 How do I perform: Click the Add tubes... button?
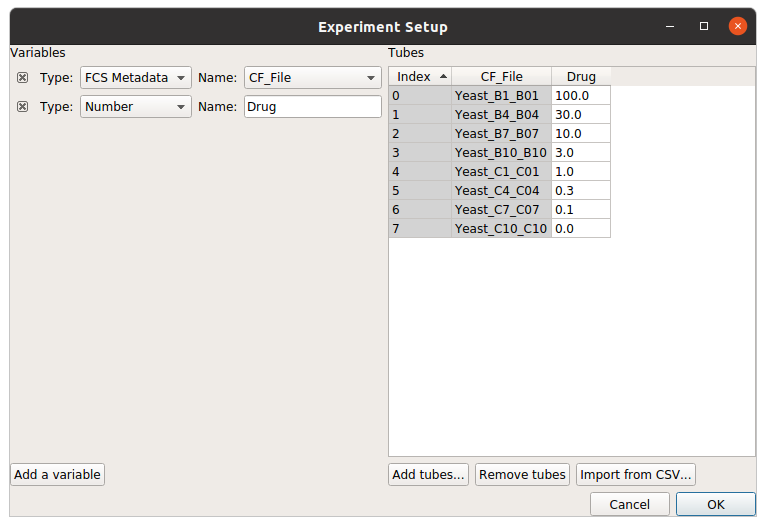[428, 475]
